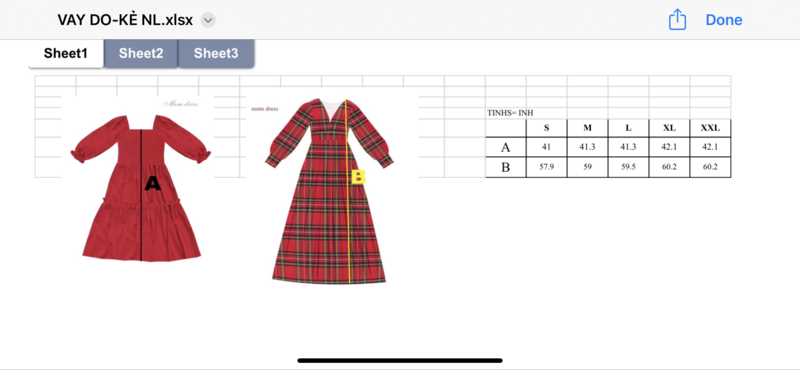Switch to Sheet2 tab
800x370 pixels.
pyautogui.click(x=141, y=53)
